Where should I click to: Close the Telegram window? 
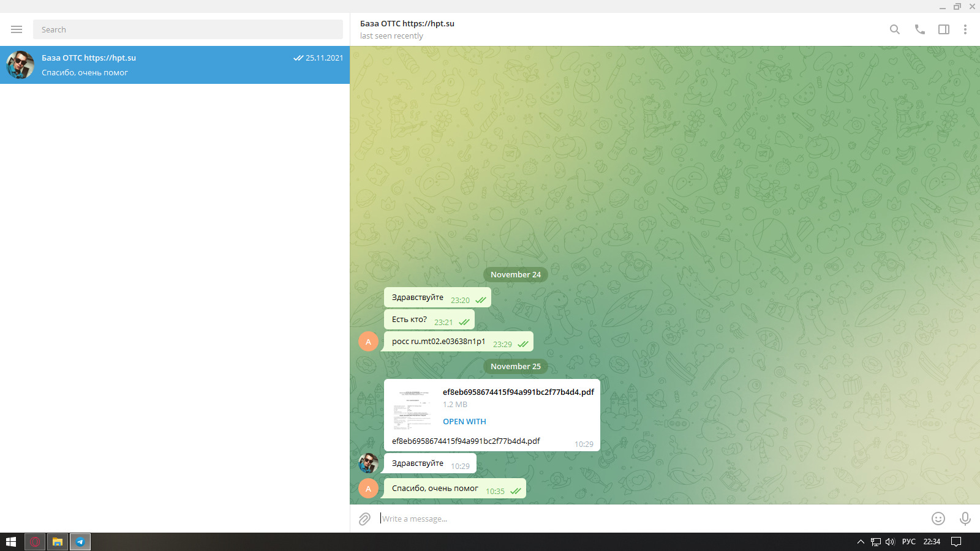[x=972, y=7]
